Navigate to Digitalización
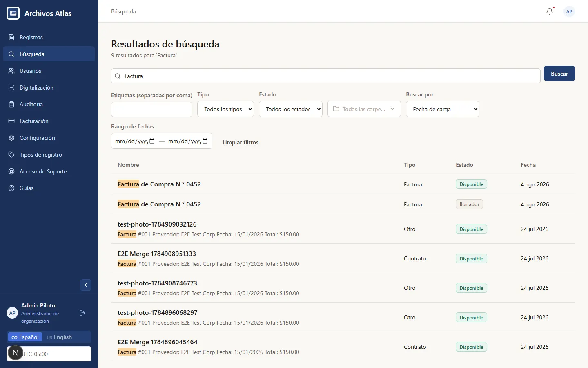588x368 pixels. coord(49,88)
